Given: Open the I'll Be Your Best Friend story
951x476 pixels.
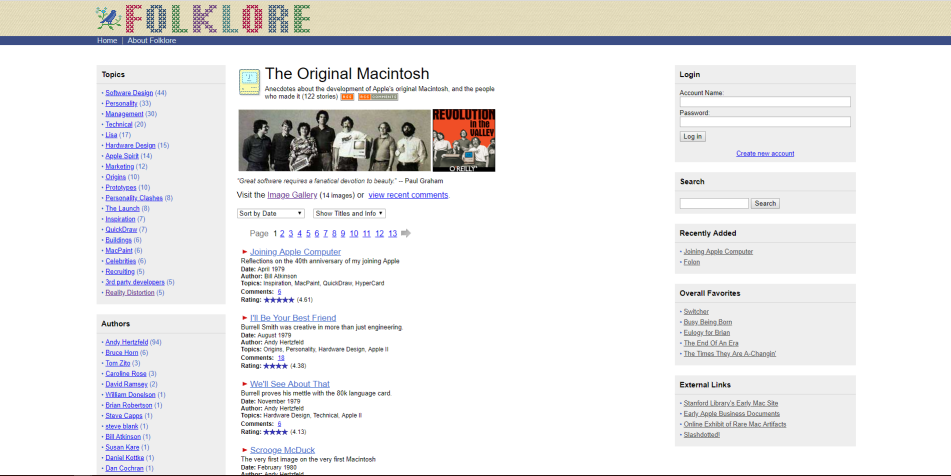Looking at the screenshot, I should click(293, 318).
